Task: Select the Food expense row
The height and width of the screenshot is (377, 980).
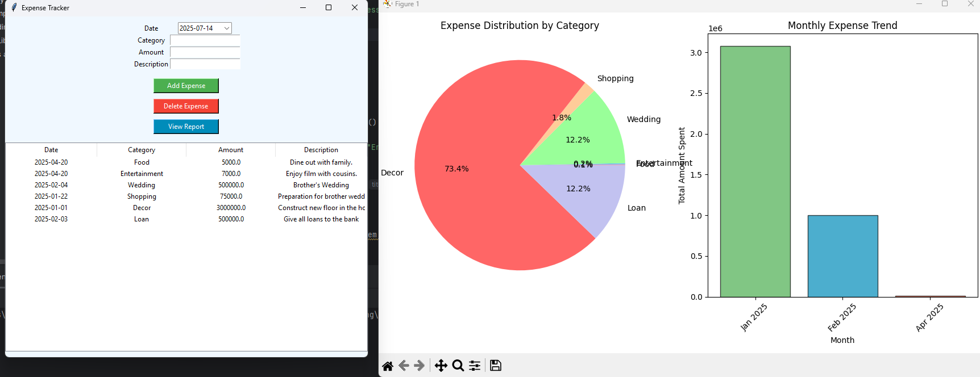Action: pos(186,162)
